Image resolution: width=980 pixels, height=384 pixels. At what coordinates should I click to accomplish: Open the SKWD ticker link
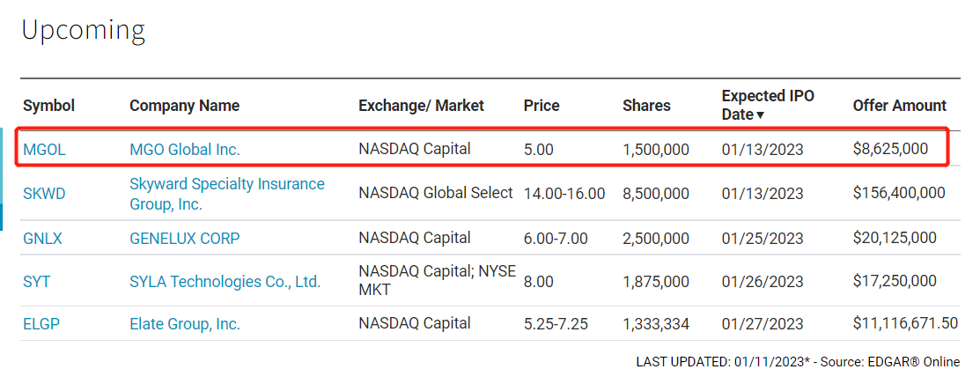click(x=44, y=193)
